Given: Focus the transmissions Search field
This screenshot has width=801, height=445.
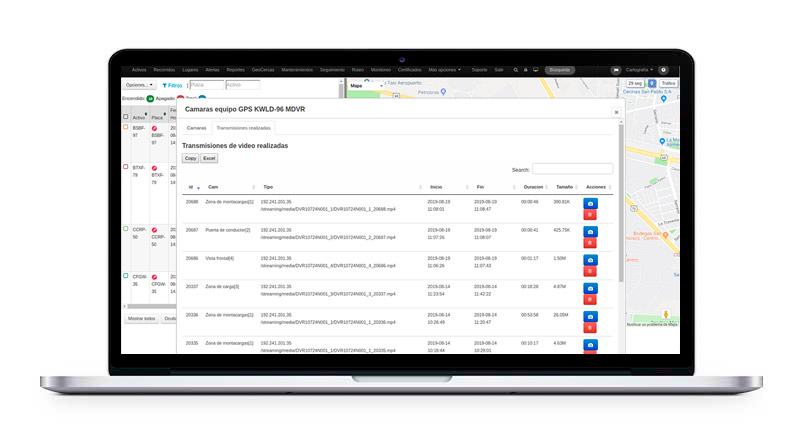Looking at the screenshot, I should coord(573,169).
